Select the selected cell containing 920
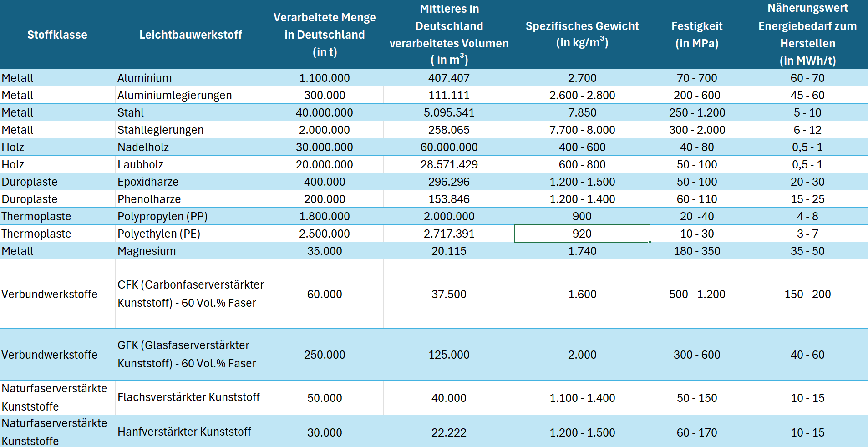The width and height of the screenshot is (868, 447). pos(582,234)
